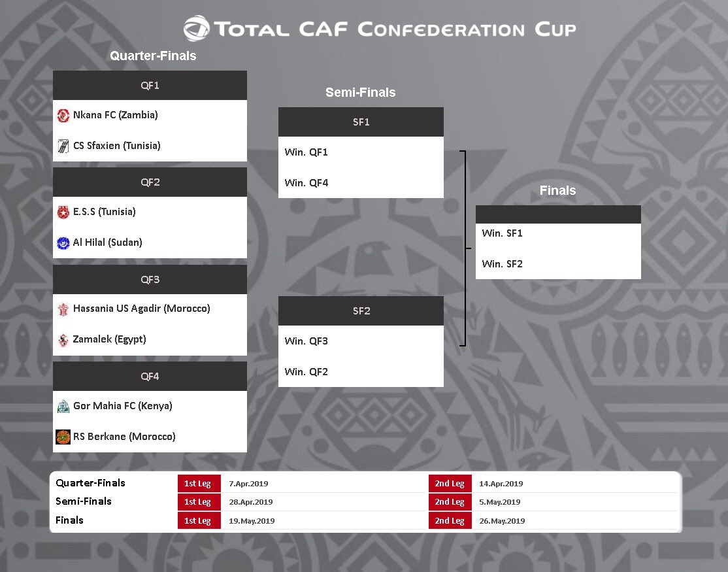Click the Al Hilal blue club logo
This screenshot has width=728, height=572.
(63, 243)
